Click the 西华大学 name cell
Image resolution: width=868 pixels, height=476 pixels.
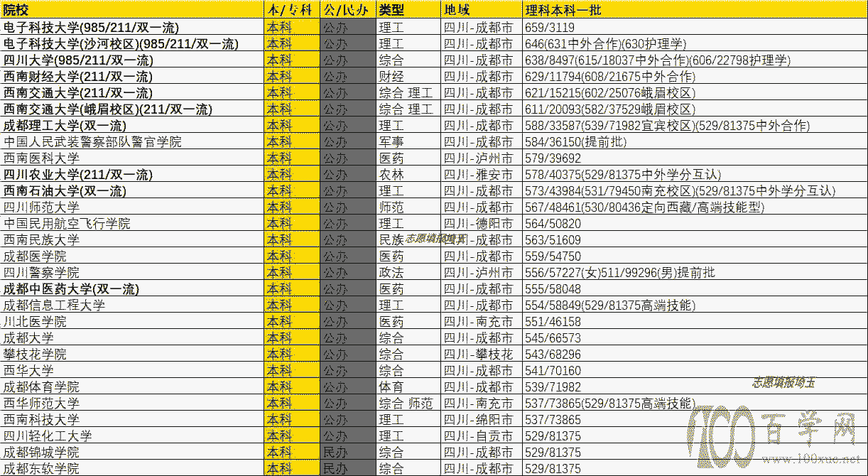pos(132,371)
